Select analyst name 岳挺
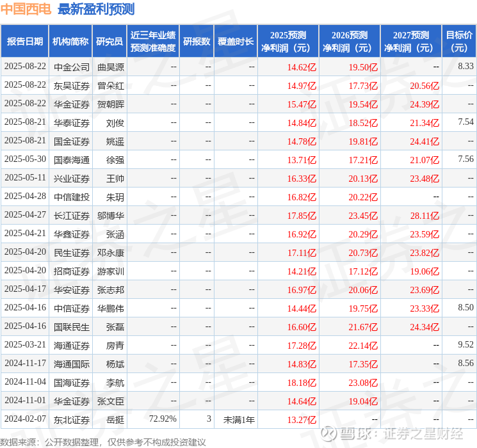Screen dimensions: 477x448 [x=115, y=420]
